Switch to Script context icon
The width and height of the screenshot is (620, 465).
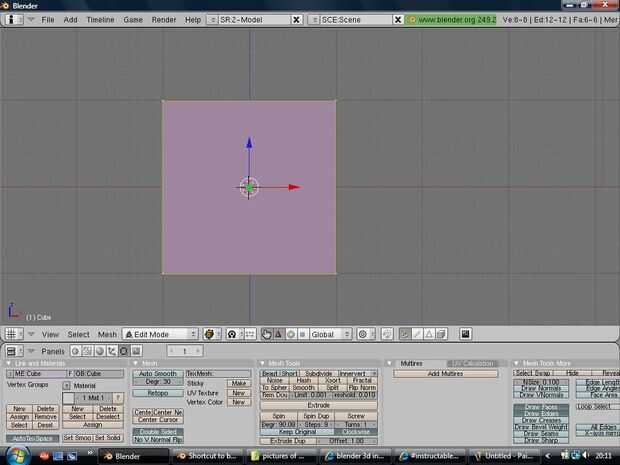click(87, 351)
